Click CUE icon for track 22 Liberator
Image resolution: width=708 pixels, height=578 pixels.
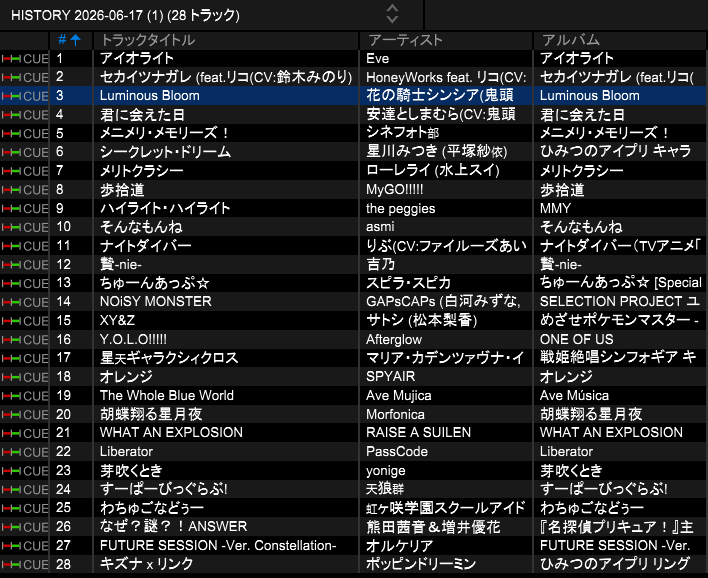(24, 452)
